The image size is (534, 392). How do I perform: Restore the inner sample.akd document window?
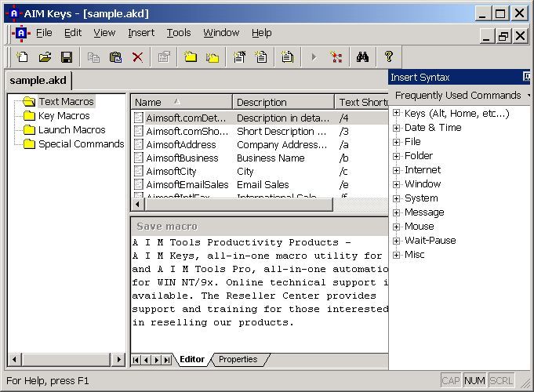click(x=503, y=36)
